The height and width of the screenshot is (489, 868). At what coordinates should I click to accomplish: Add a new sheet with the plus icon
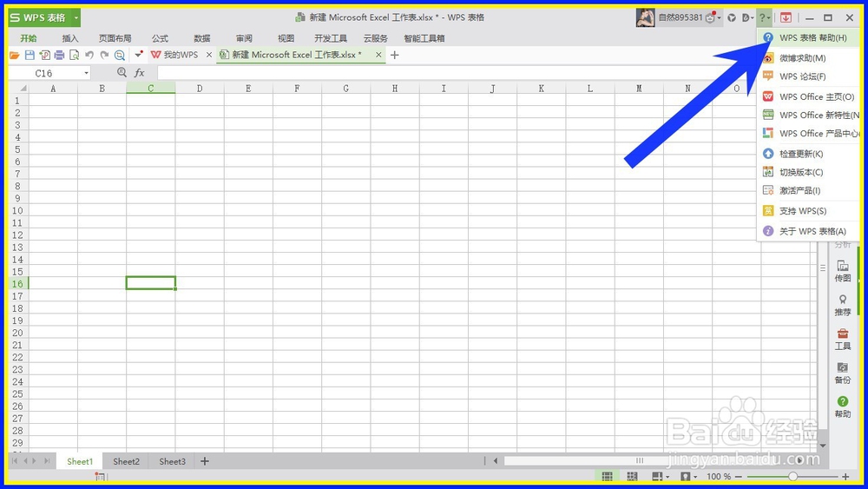click(x=205, y=461)
